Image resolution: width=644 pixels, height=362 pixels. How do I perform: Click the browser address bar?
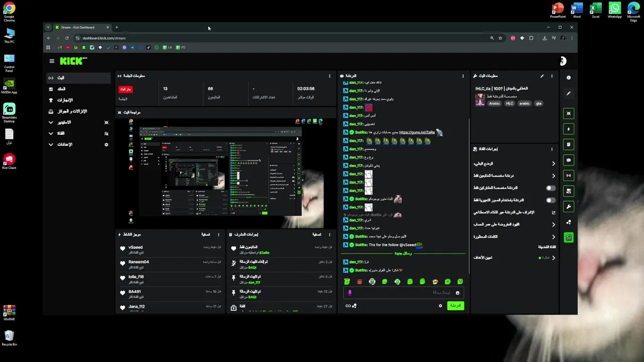pos(282,38)
